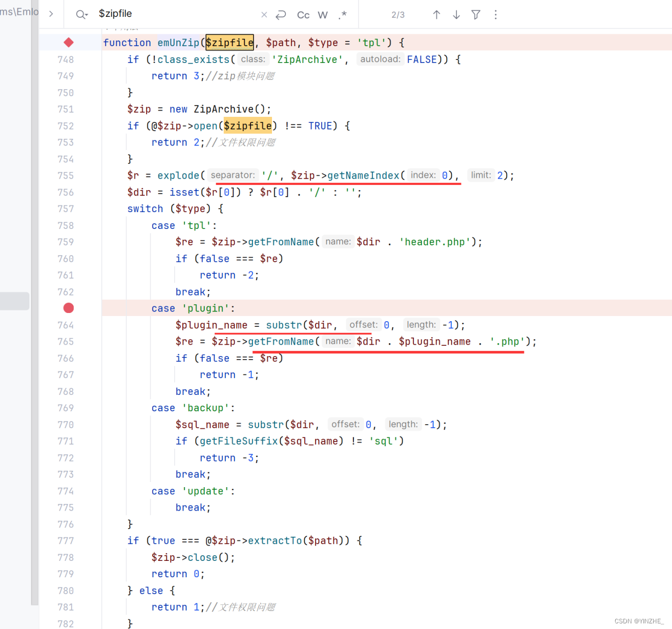Screen dimensions: 672x629
Task: Click $zip->close() on line 778
Action: (x=193, y=557)
